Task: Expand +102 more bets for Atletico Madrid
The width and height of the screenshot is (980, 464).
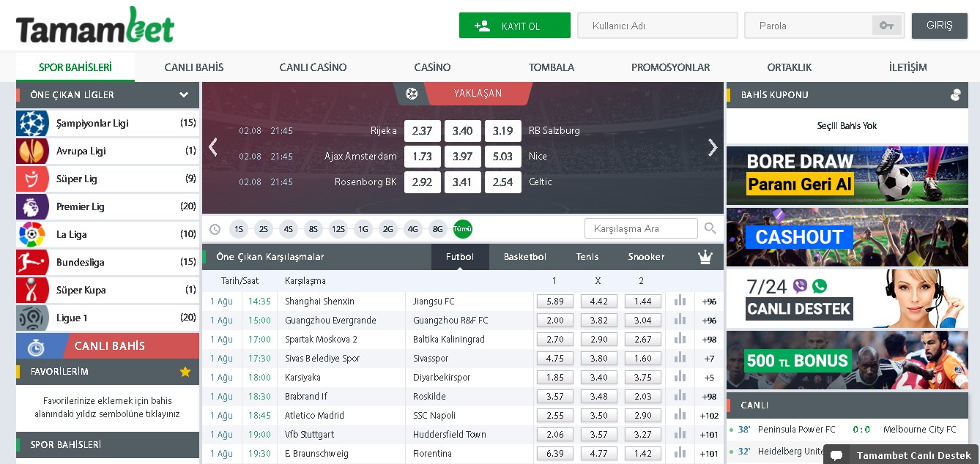Action: tap(709, 415)
